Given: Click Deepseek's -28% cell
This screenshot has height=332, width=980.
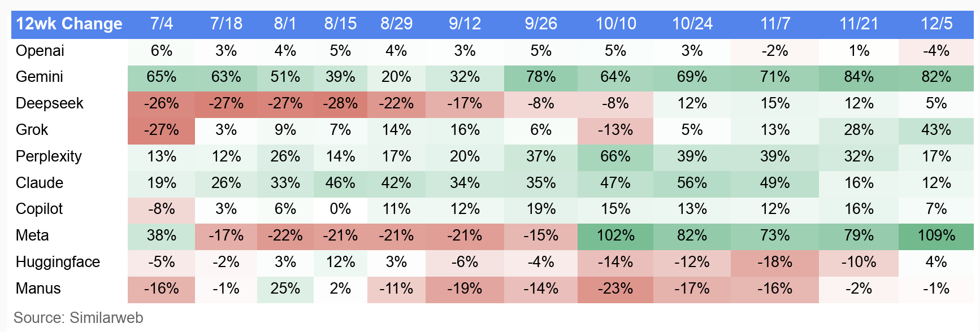Looking at the screenshot, I should 340,103.
